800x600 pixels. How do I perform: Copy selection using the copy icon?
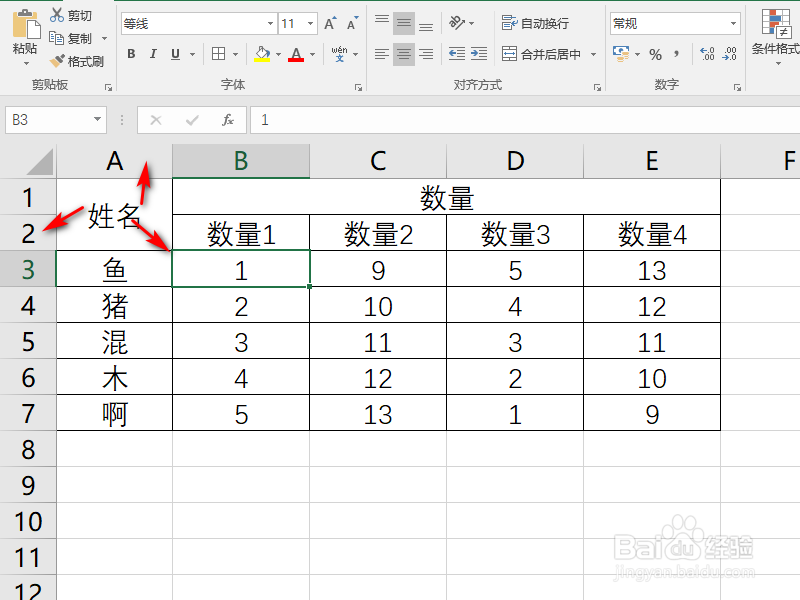coord(56,38)
